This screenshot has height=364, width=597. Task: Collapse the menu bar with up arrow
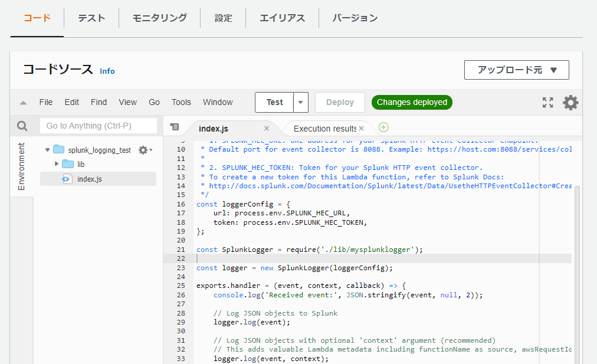point(23,103)
